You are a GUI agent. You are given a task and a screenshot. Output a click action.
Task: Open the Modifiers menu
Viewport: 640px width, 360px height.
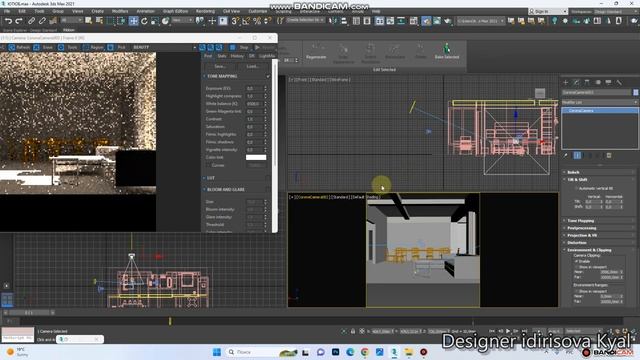pos(120,11)
